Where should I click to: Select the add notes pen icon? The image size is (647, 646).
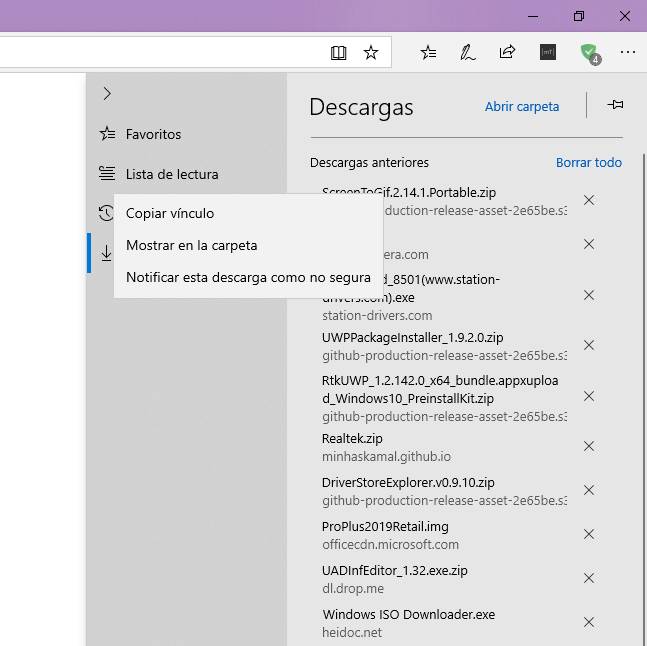click(467, 52)
